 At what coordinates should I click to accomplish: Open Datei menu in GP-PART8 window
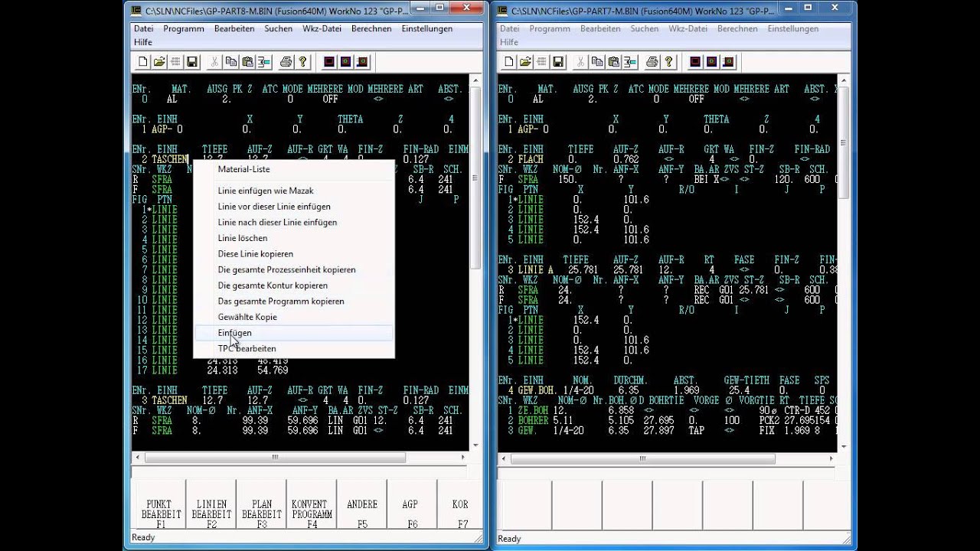[143, 28]
